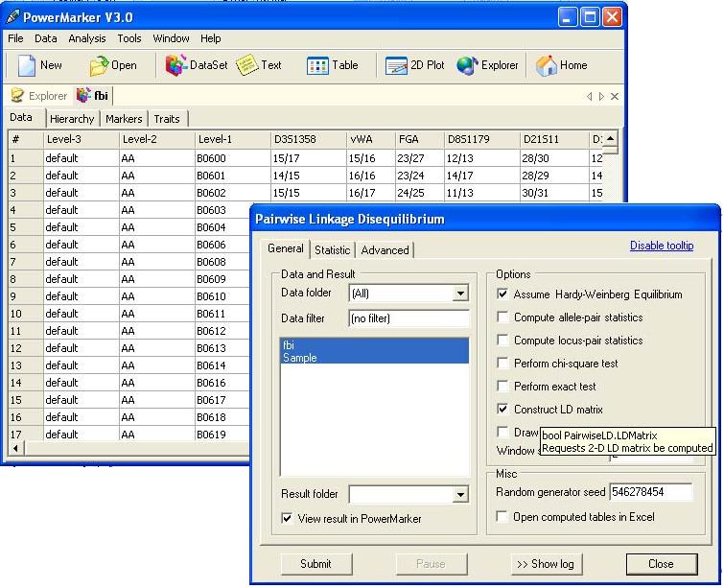
Task: Go to Home via house icon
Action: 547,65
